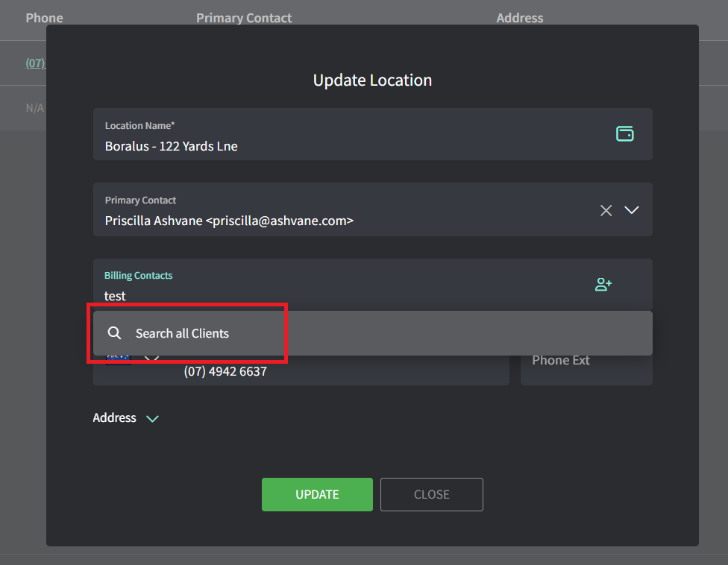Click the phone number (07) 4942 6637
The image size is (728, 565).
pos(226,371)
